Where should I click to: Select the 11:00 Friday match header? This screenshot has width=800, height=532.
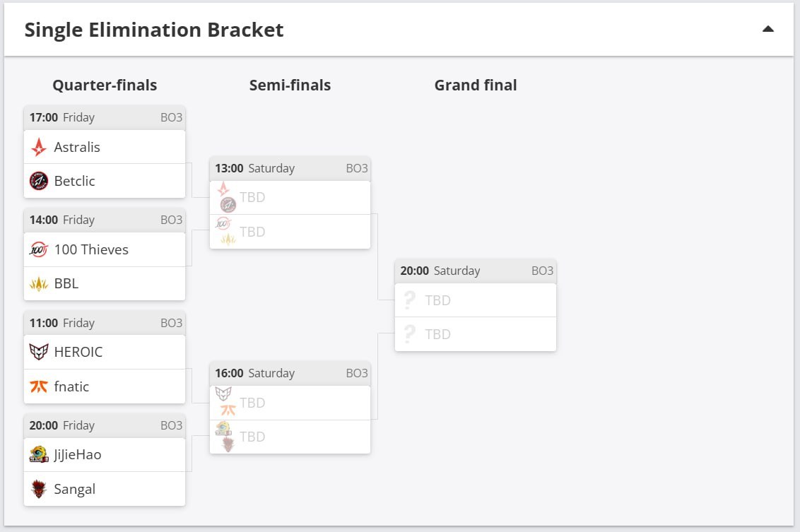[x=105, y=323]
